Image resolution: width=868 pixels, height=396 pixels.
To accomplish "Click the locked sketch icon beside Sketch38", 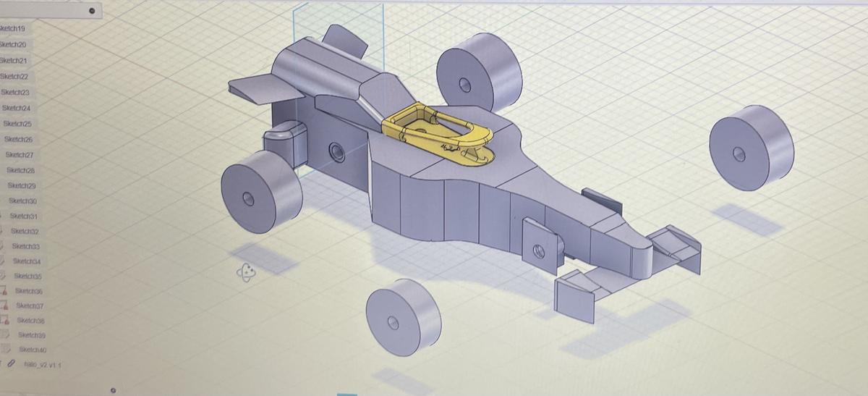I will click(4, 320).
